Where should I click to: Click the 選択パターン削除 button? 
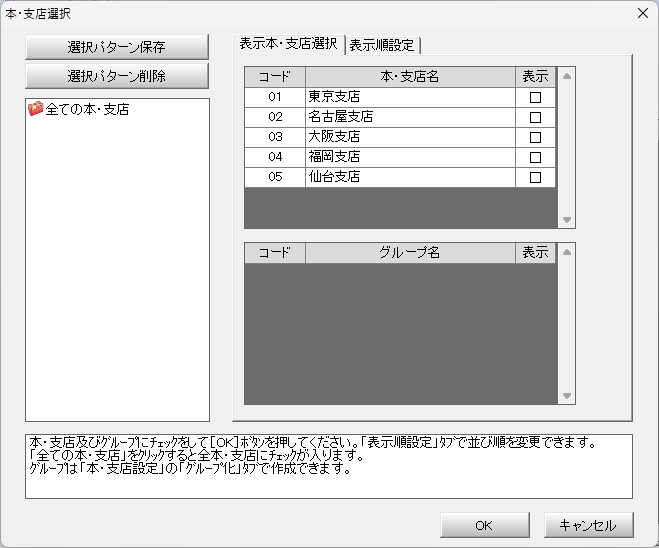coord(117,76)
